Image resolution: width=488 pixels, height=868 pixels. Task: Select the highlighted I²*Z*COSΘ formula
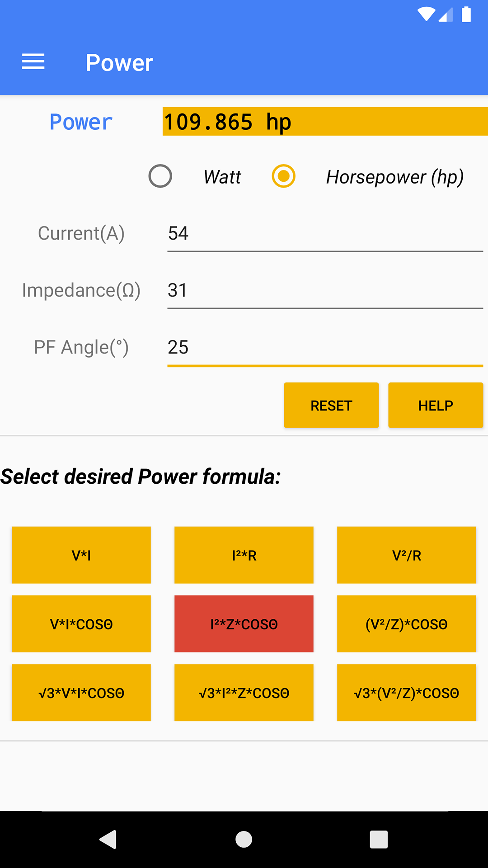(244, 624)
